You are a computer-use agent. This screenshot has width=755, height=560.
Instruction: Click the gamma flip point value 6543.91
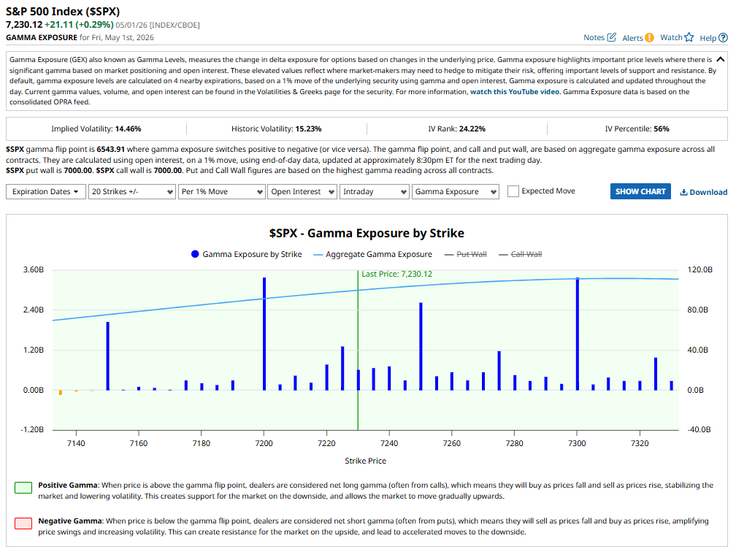pos(110,149)
